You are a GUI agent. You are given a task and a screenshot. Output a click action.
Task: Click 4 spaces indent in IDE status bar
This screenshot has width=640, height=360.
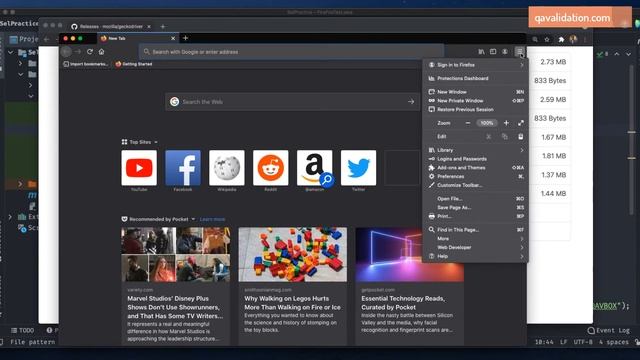(x=613, y=342)
